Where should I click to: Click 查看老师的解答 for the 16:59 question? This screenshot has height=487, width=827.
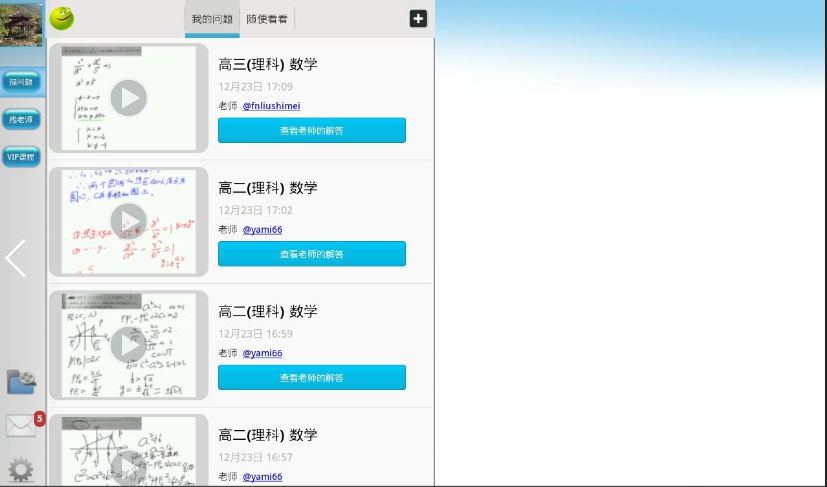tap(312, 377)
